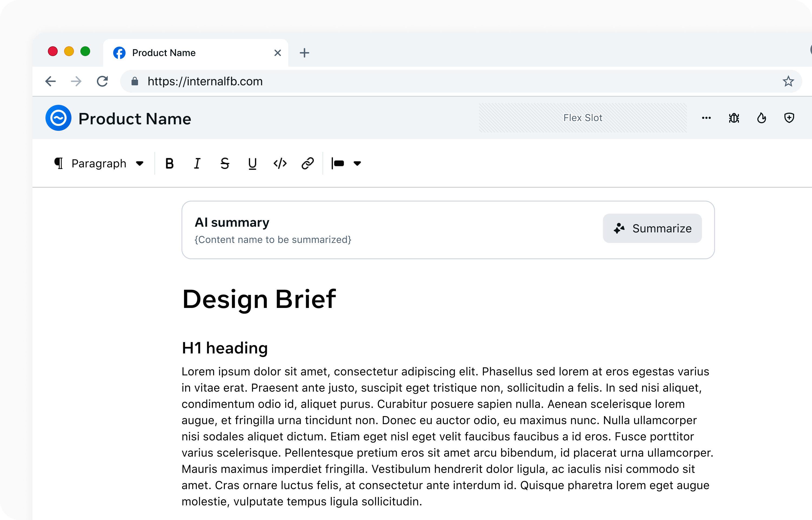Viewport: 812px width, 520px height.
Task: Reload the current page
Action: [102, 81]
